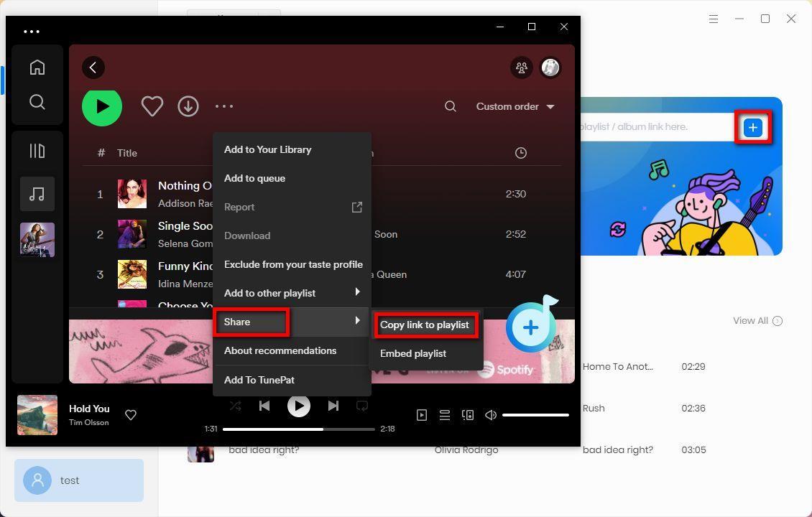Seek on the song progress bar

pyautogui.click(x=299, y=429)
